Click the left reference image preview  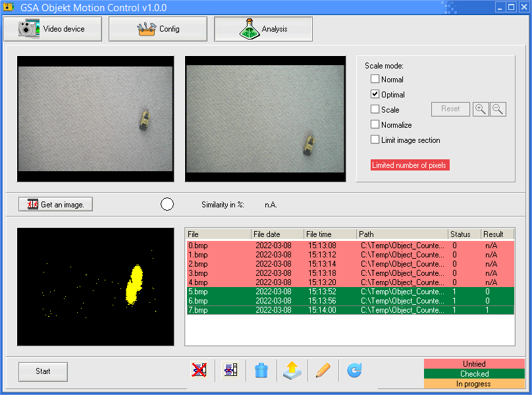95,118
